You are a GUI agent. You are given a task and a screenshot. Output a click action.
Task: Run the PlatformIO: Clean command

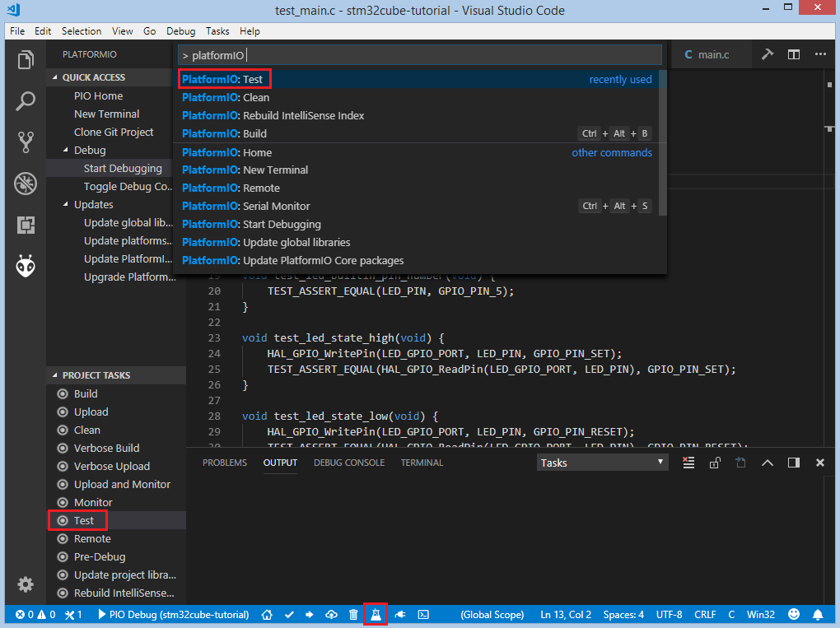419,97
